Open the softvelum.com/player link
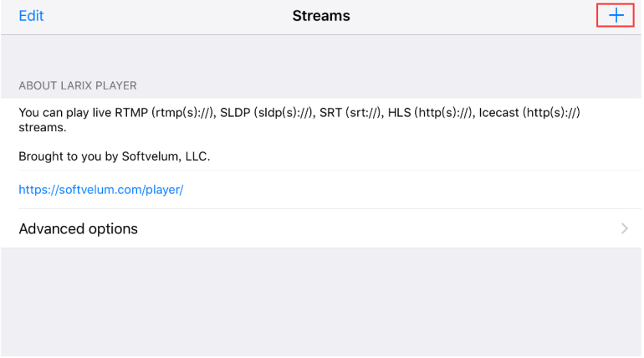644x358 pixels. [100, 190]
